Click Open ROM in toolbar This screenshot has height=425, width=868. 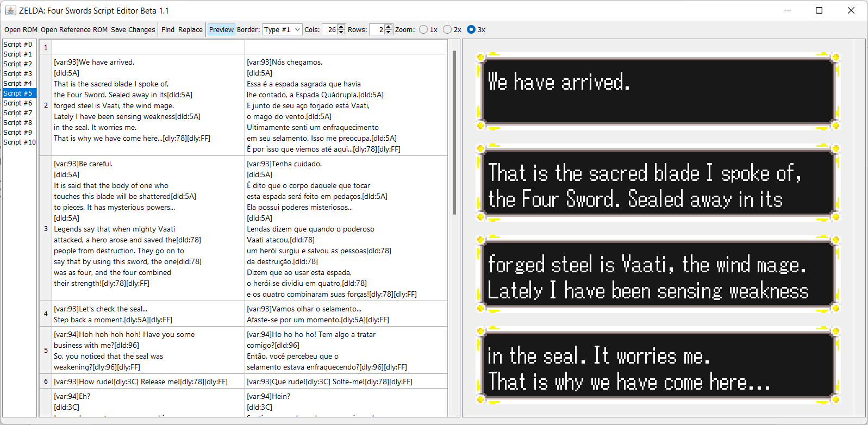tap(21, 29)
